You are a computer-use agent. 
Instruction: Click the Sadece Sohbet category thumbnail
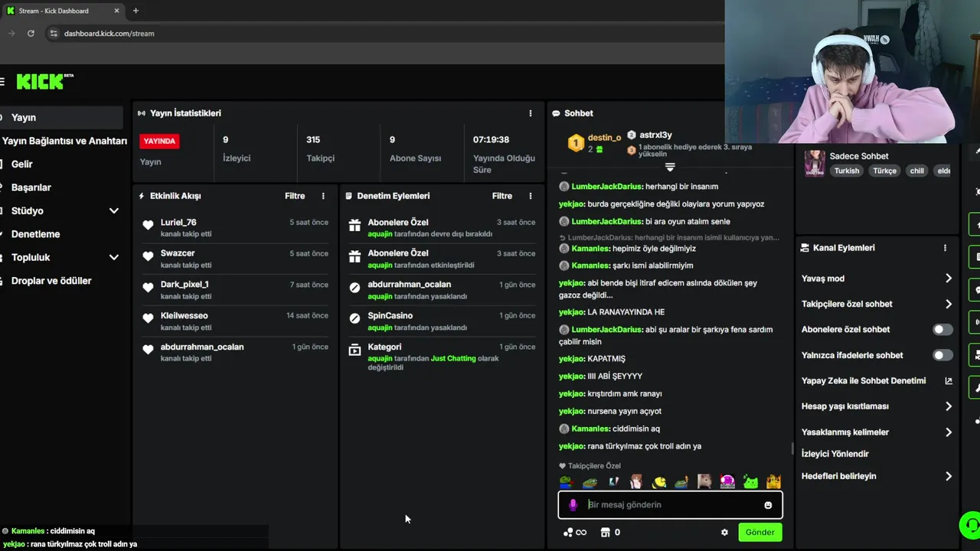(x=815, y=164)
